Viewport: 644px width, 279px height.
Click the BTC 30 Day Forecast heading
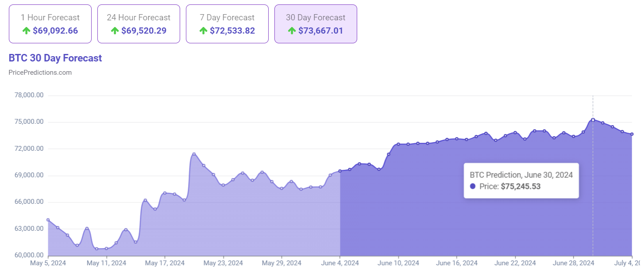[55, 58]
